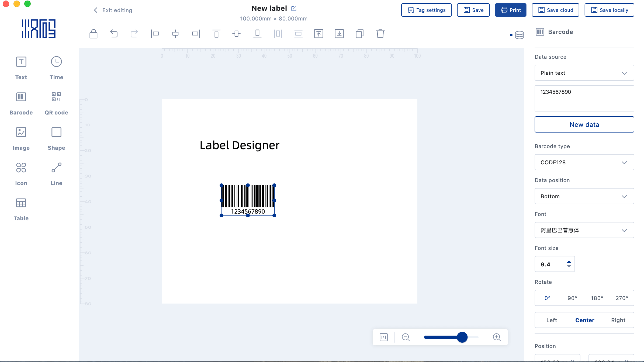
Task: Set rotation to 90°
Action: (x=572, y=298)
